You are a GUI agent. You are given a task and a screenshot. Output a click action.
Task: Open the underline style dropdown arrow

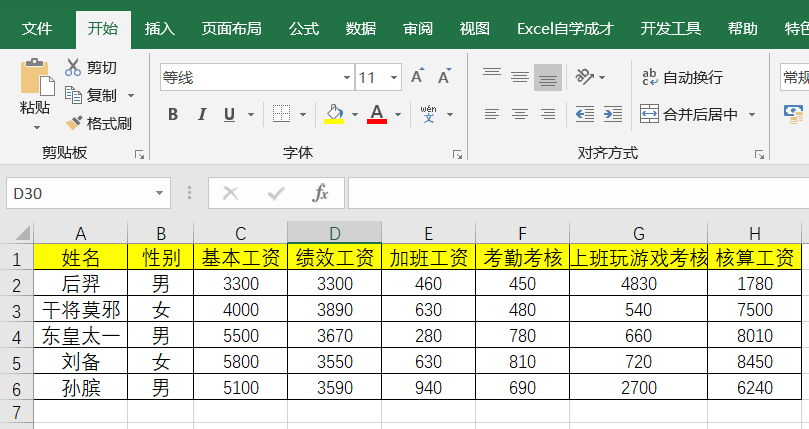251,114
